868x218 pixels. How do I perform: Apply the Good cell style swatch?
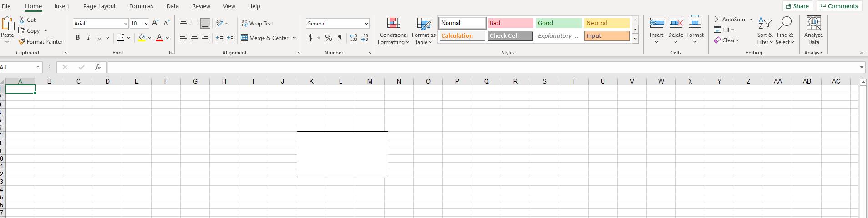pos(558,23)
